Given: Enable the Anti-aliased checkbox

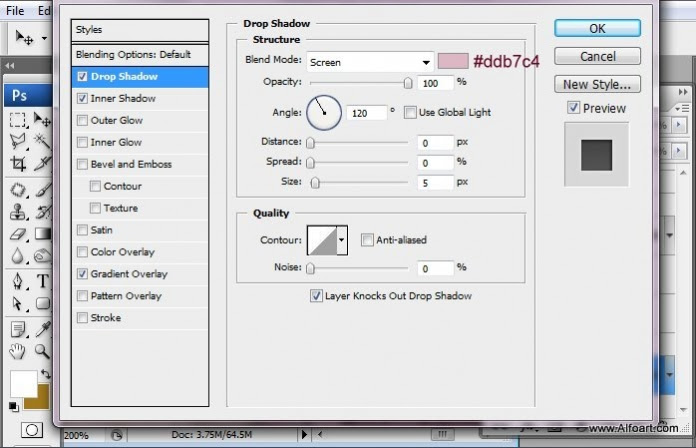Looking at the screenshot, I should (x=367, y=240).
